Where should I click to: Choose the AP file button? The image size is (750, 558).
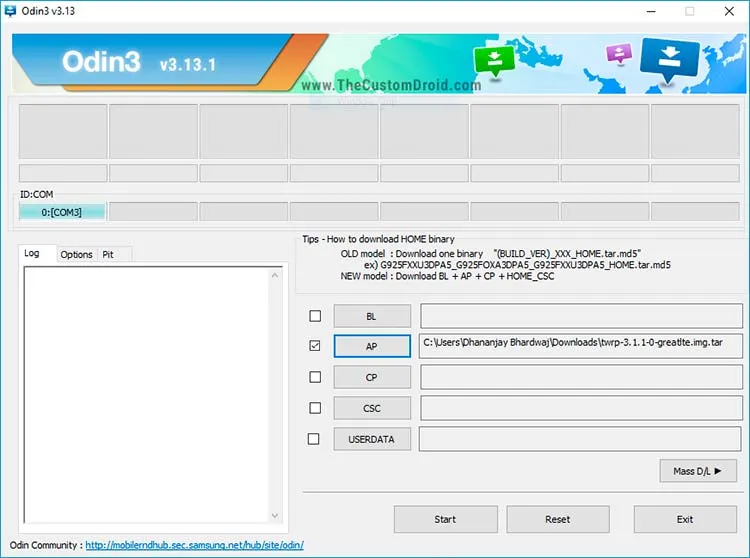pyautogui.click(x=372, y=346)
